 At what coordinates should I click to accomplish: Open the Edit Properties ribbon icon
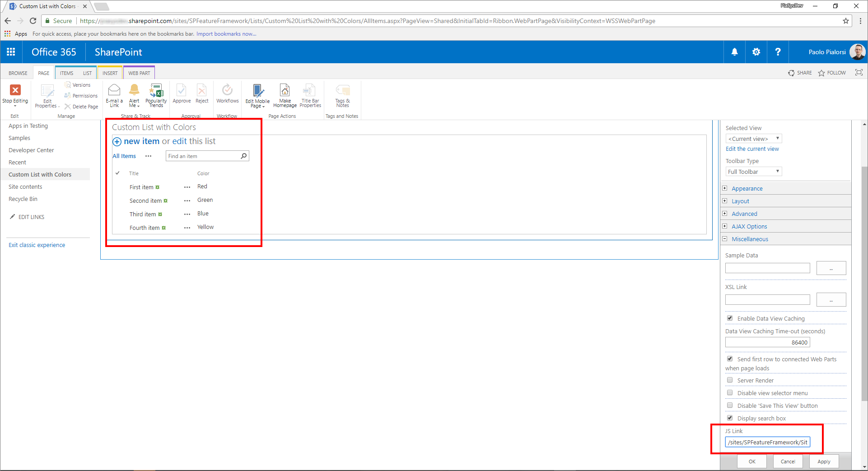coord(47,90)
